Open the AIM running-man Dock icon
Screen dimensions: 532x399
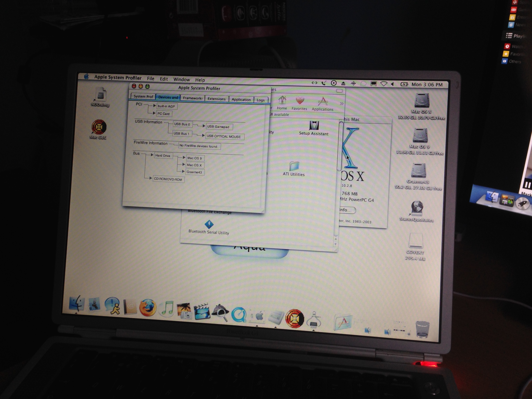113,306
